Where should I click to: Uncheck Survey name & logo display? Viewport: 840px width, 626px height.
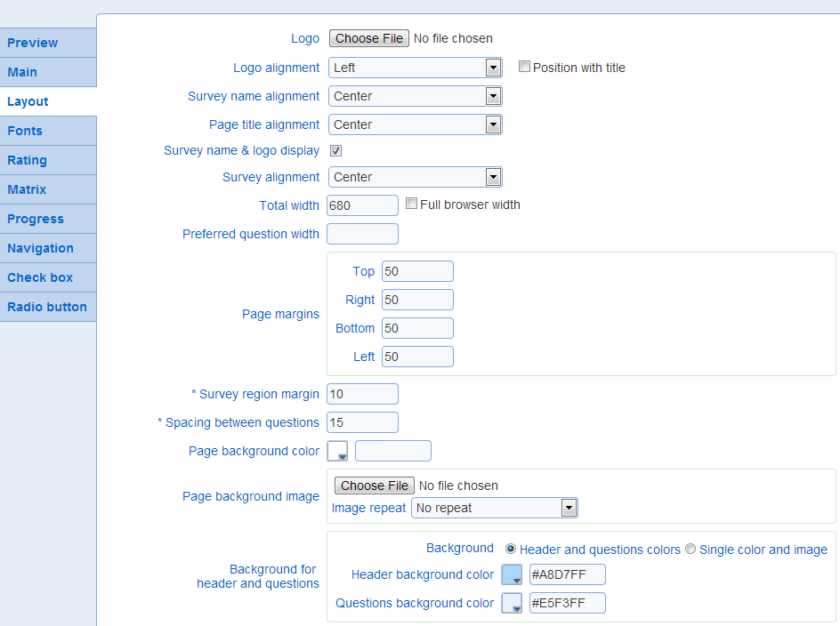pos(335,151)
